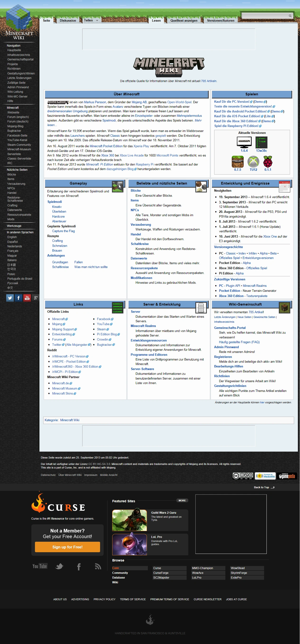The width and height of the screenshot is (300, 644).
Task: Open the Plugin API future versions link
Action: pos(233,286)
